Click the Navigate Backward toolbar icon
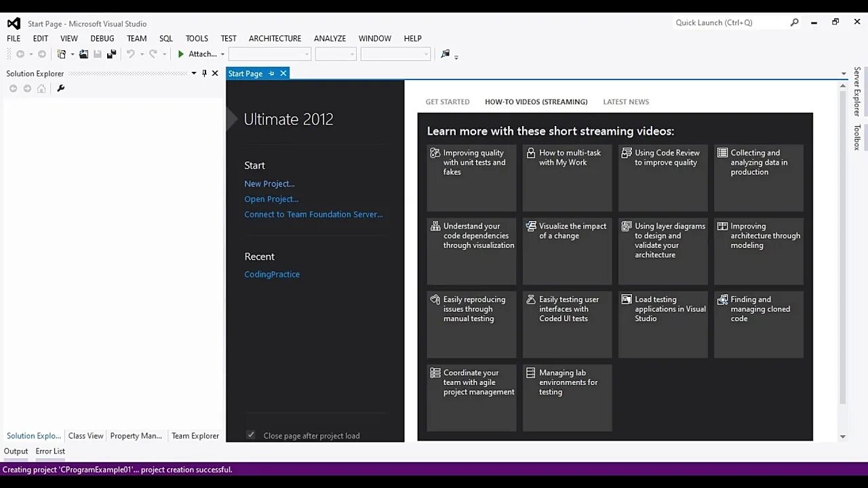Screen dimensions: 868x488 20,54
